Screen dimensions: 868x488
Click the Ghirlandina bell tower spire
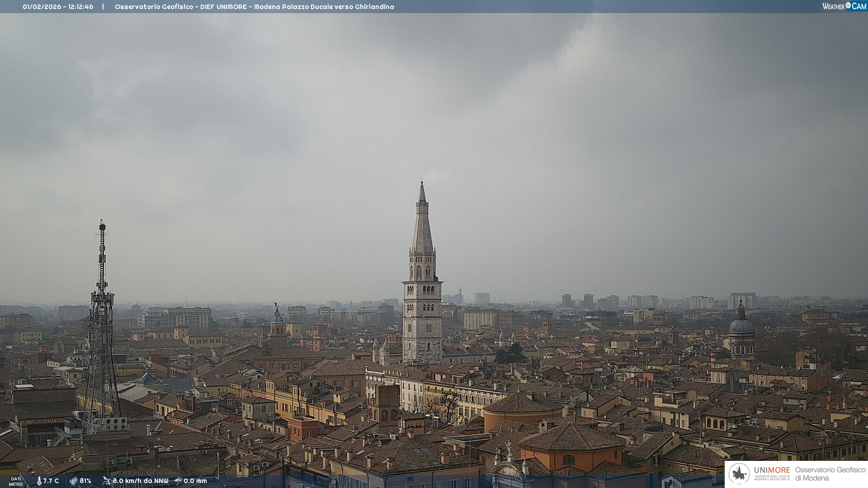pos(422,230)
